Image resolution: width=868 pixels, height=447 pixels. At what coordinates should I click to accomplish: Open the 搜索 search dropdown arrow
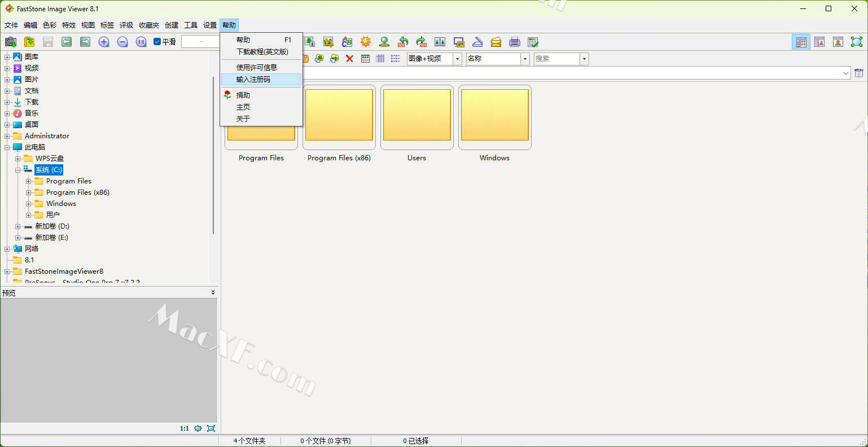click(585, 59)
